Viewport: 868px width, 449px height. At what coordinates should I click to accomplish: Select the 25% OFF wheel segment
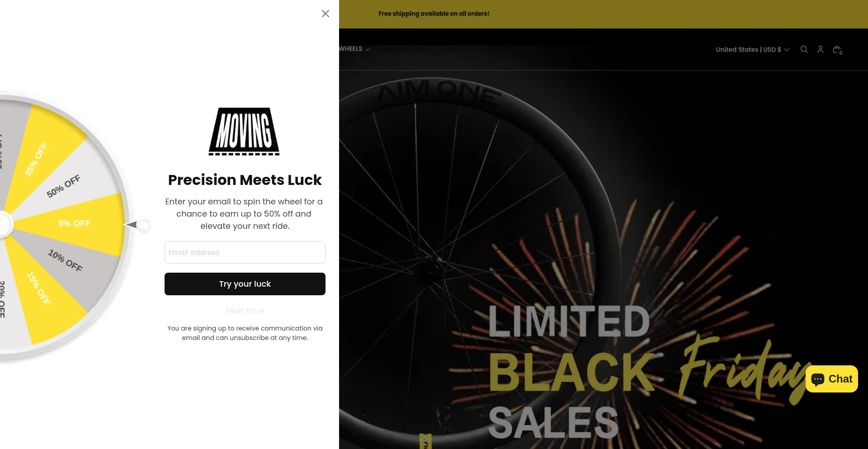click(36, 159)
